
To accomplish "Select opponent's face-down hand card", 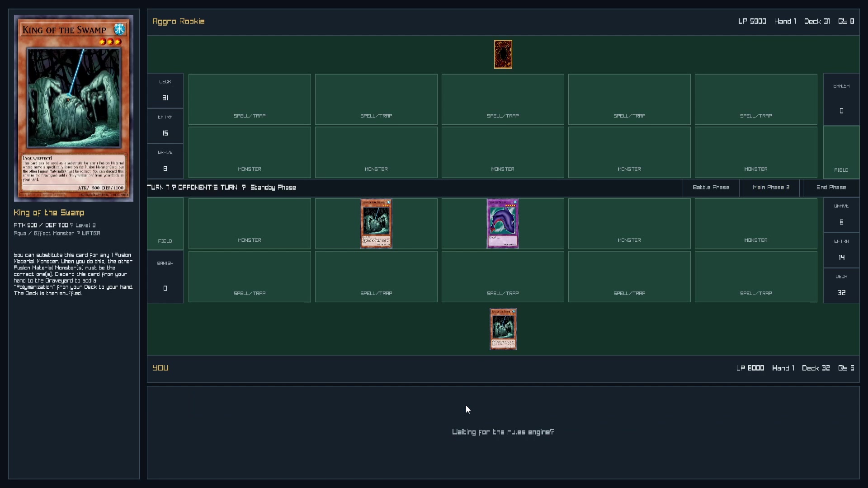I will tap(503, 55).
